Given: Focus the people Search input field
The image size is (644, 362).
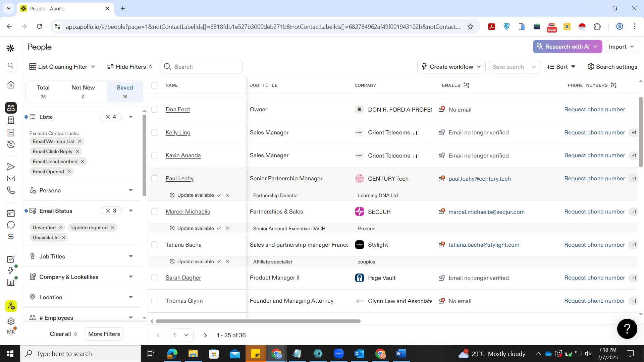Looking at the screenshot, I should (x=201, y=67).
